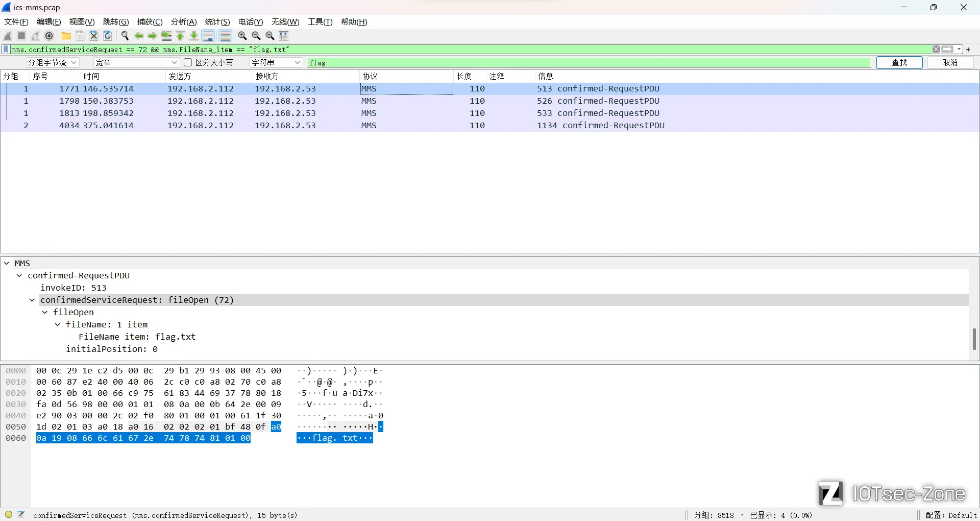
Task: Add a filter button with plus icon
Action: tap(968, 50)
